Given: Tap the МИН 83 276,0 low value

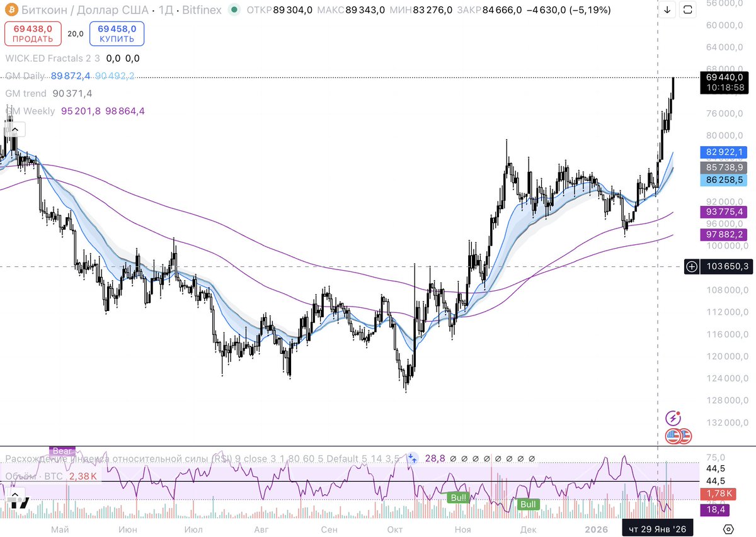Looking at the screenshot, I should pos(421,10).
